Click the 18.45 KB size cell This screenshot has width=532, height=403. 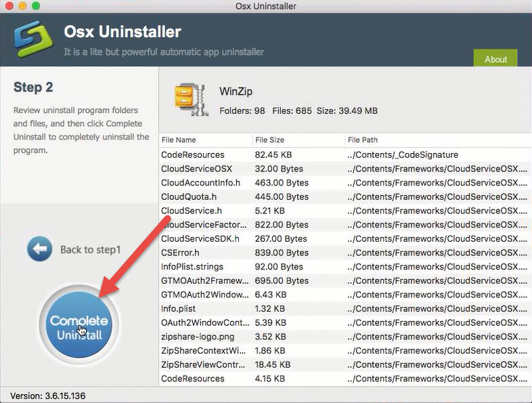pyautogui.click(x=273, y=364)
